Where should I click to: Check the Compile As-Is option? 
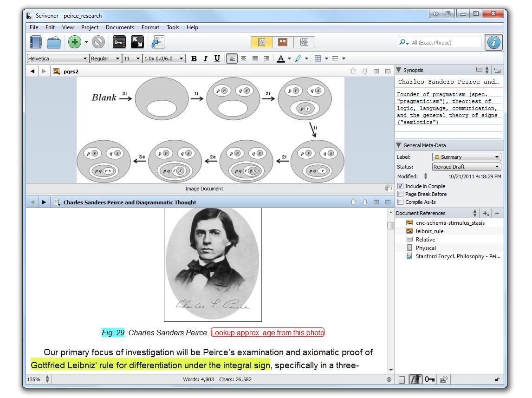(x=401, y=202)
